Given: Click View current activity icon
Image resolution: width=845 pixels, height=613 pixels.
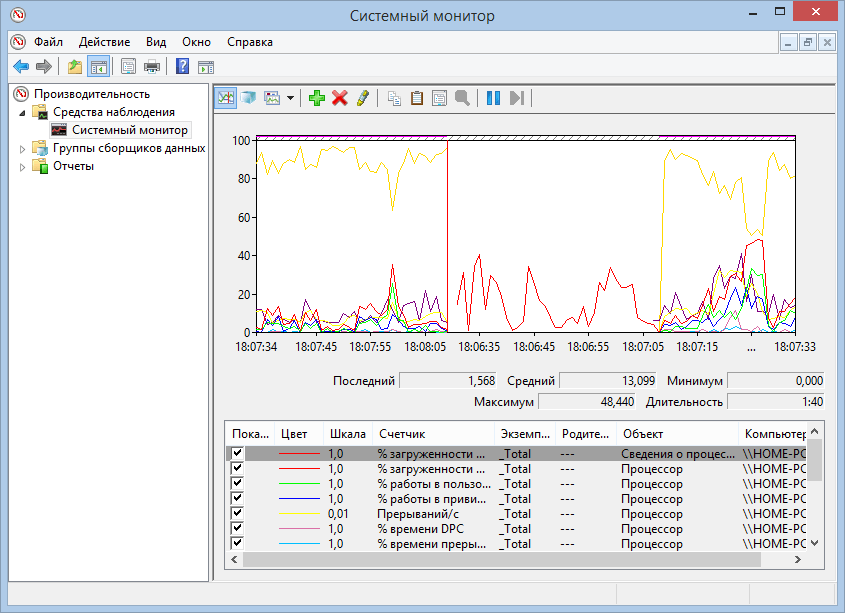Looking at the screenshot, I should tap(226, 98).
